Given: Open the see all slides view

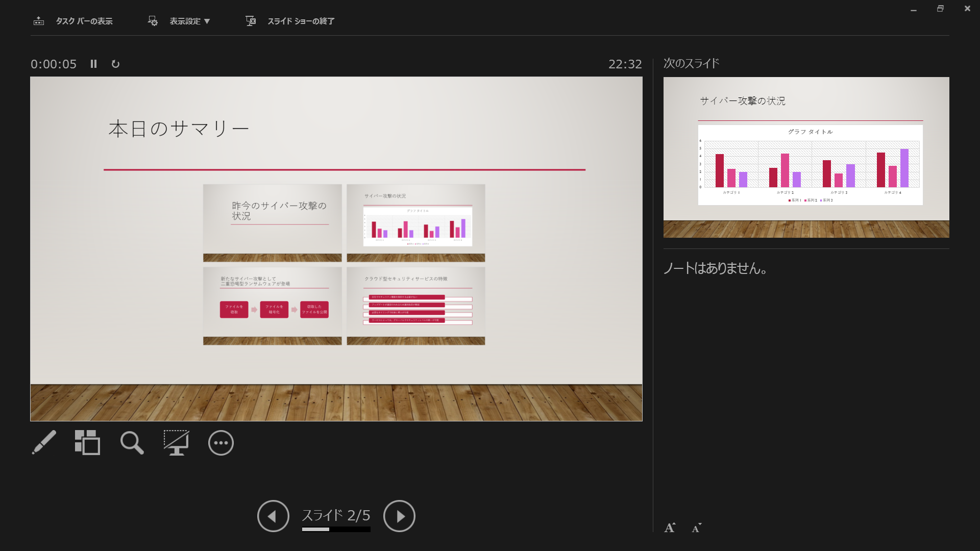Looking at the screenshot, I should [87, 443].
